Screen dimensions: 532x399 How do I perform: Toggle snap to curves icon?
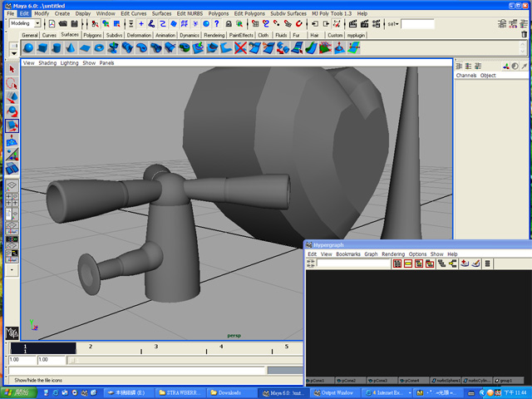pos(266,24)
